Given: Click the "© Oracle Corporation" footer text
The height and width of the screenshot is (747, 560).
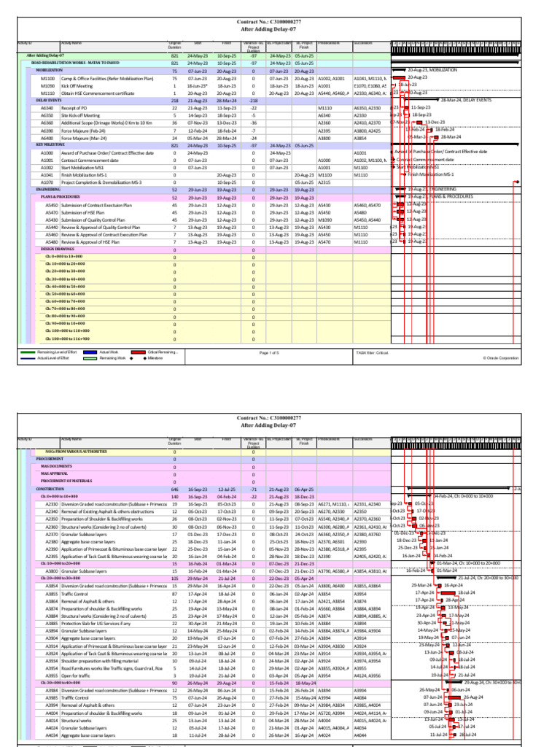Looking at the screenshot, I should pos(501,357).
